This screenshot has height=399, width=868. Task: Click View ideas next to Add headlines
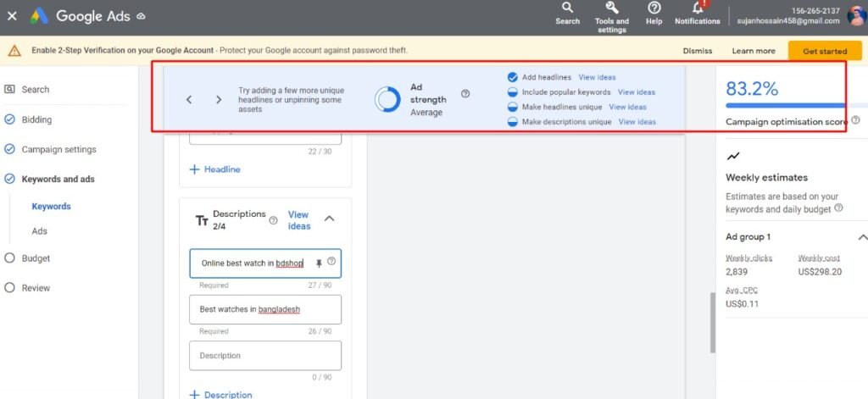(597, 77)
